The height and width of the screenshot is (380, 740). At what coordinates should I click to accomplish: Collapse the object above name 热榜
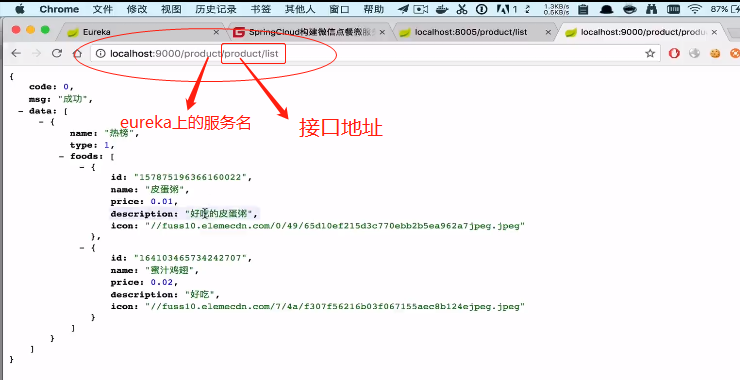point(41,122)
